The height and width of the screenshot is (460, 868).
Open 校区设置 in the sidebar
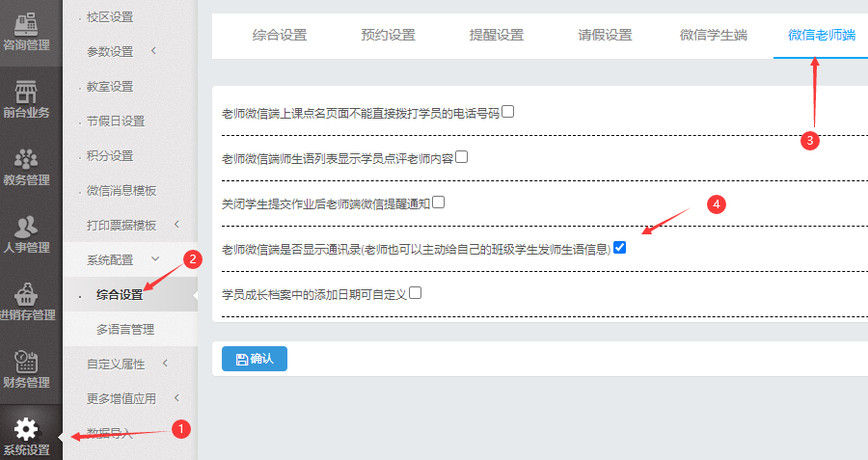click(110, 17)
